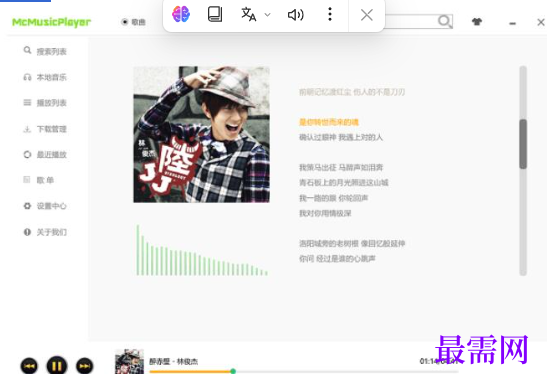The width and height of the screenshot is (547, 381).
Task: Click the lyrics panel scrollbar thumb
Action: [523, 144]
